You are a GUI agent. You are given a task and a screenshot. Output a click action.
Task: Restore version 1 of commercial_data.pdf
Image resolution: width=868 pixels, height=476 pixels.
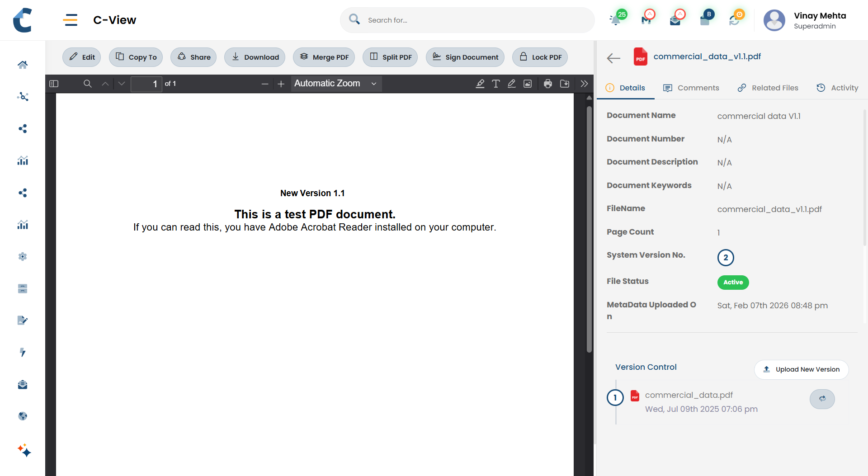[x=822, y=399]
